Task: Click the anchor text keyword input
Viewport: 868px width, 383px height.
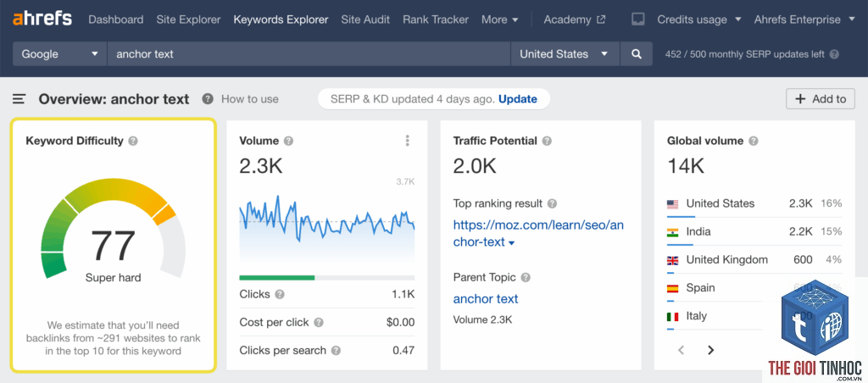Action: 309,53
